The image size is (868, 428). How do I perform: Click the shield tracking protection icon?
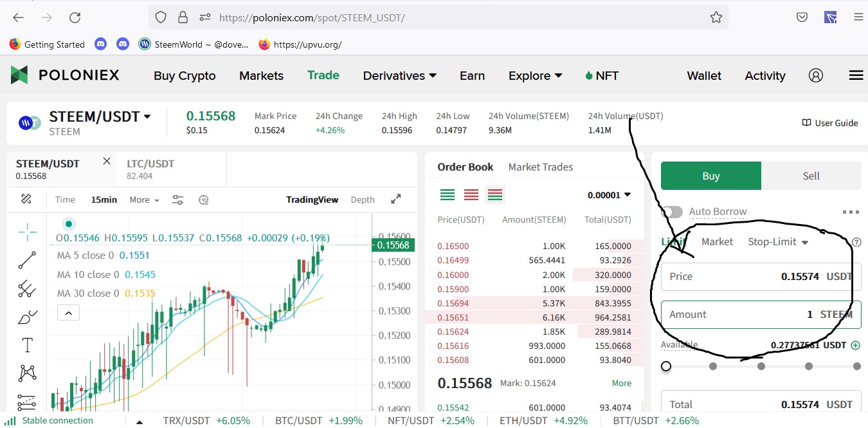pos(161,17)
